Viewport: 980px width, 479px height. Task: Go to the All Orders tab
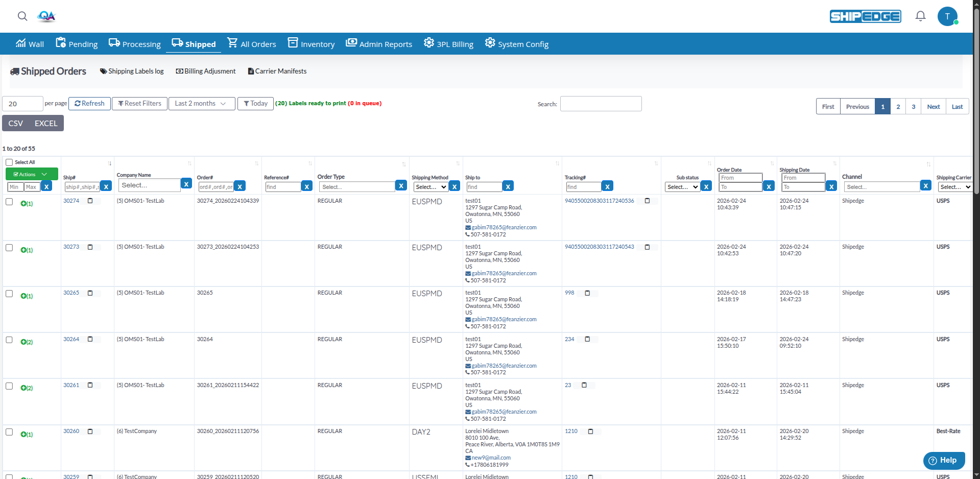[252, 44]
